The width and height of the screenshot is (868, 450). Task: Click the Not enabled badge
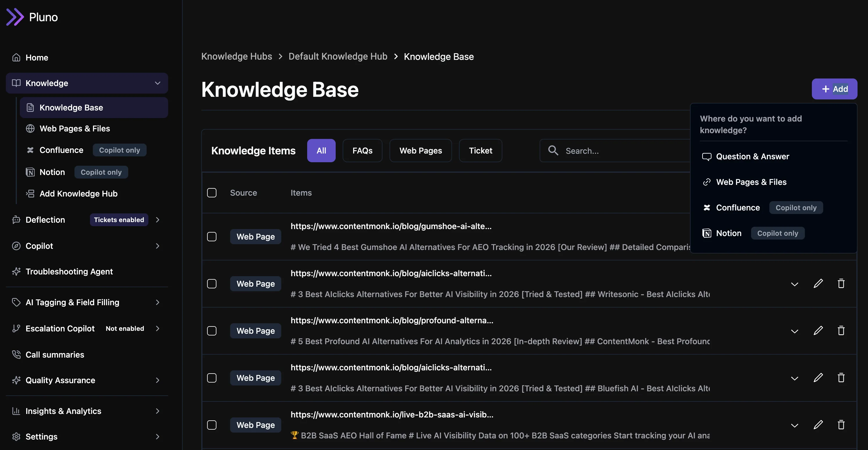pos(125,328)
